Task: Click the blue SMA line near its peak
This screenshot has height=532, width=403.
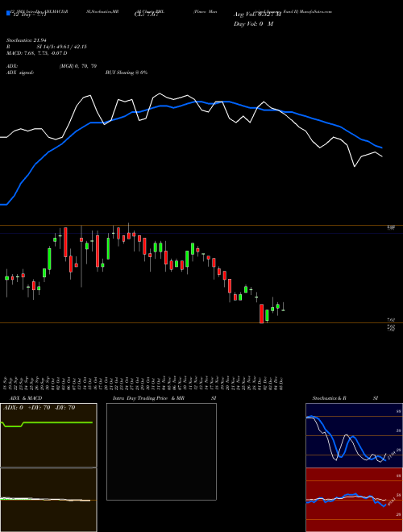Action: click(200, 102)
